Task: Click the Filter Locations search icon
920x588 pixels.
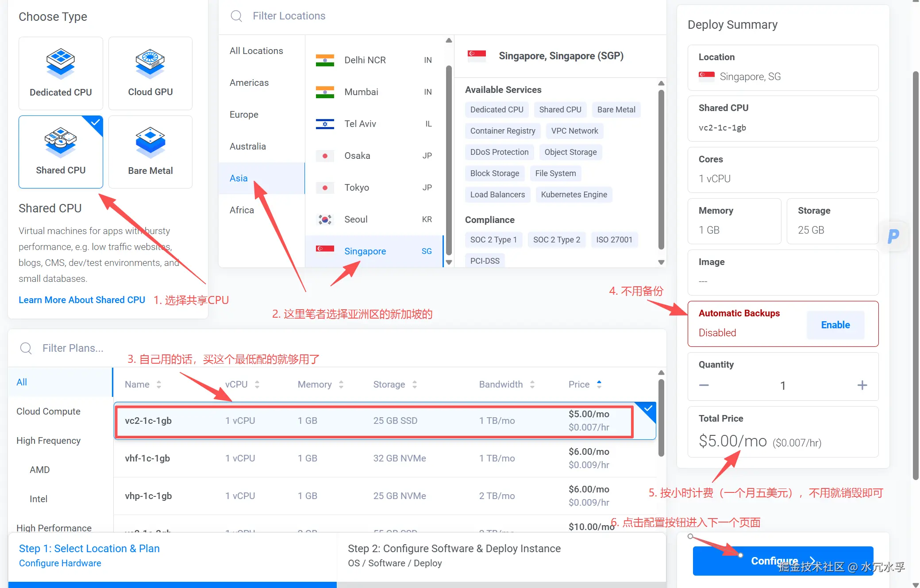Action: (236, 16)
